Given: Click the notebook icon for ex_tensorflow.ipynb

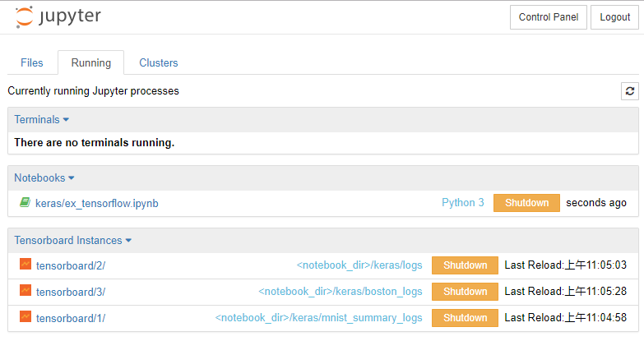Looking at the screenshot, I should (x=25, y=202).
